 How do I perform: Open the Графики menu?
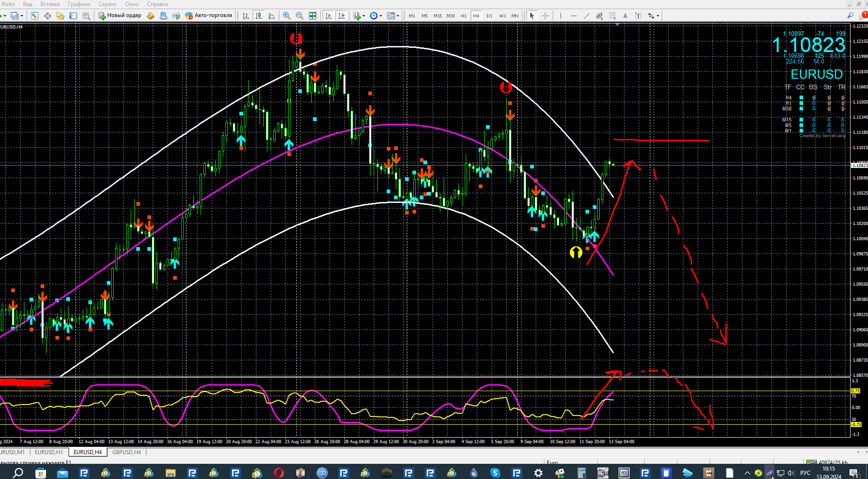(x=79, y=4)
